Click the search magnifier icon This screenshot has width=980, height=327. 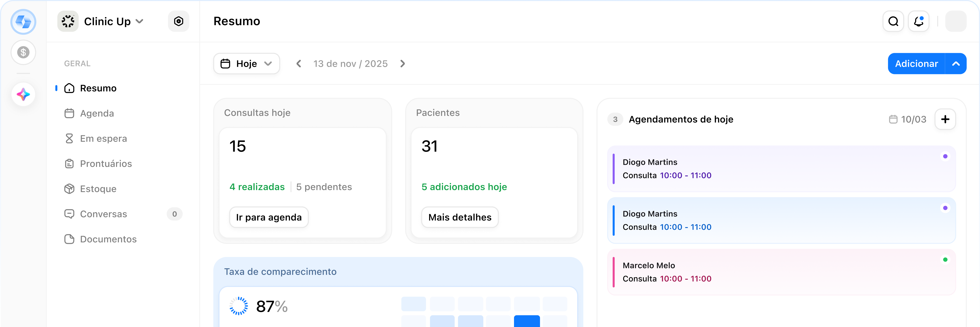click(893, 21)
